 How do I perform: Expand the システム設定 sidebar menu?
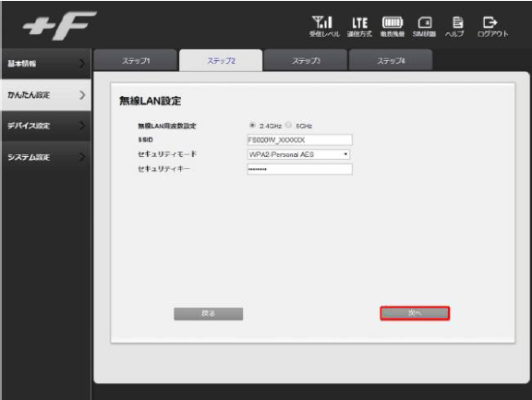46,157
